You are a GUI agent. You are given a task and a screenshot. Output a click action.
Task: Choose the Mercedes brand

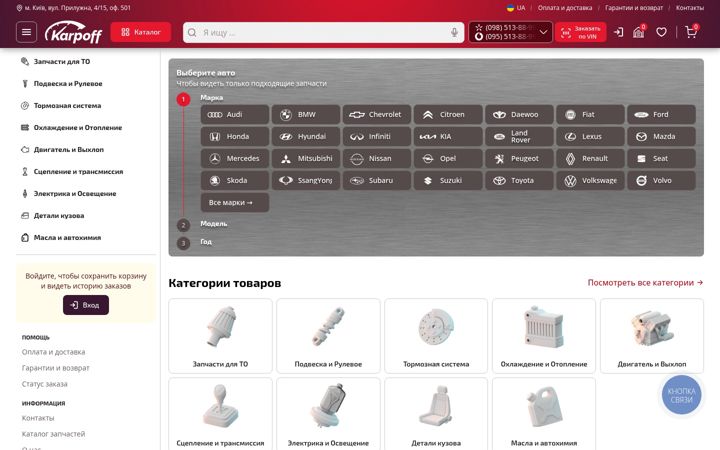(235, 158)
